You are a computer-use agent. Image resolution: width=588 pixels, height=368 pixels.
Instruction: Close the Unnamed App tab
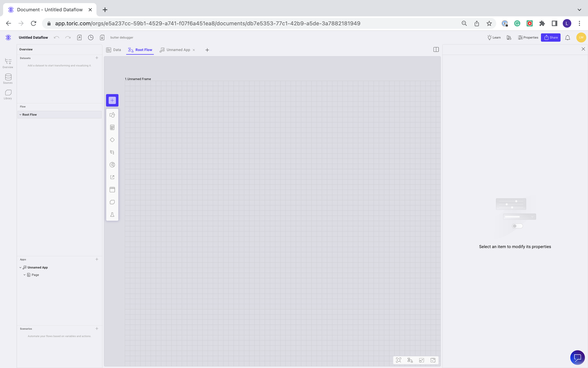[x=194, y=50]
